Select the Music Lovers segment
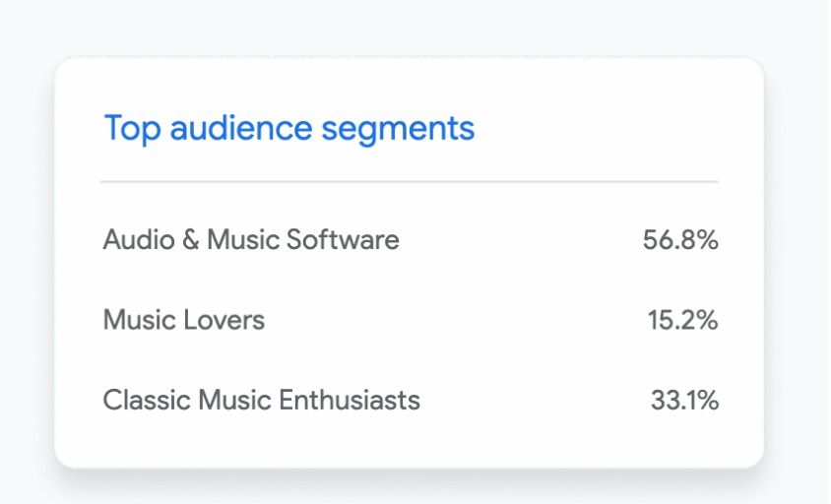The height and width of the screenshot is (504, 831). [184, 320]
